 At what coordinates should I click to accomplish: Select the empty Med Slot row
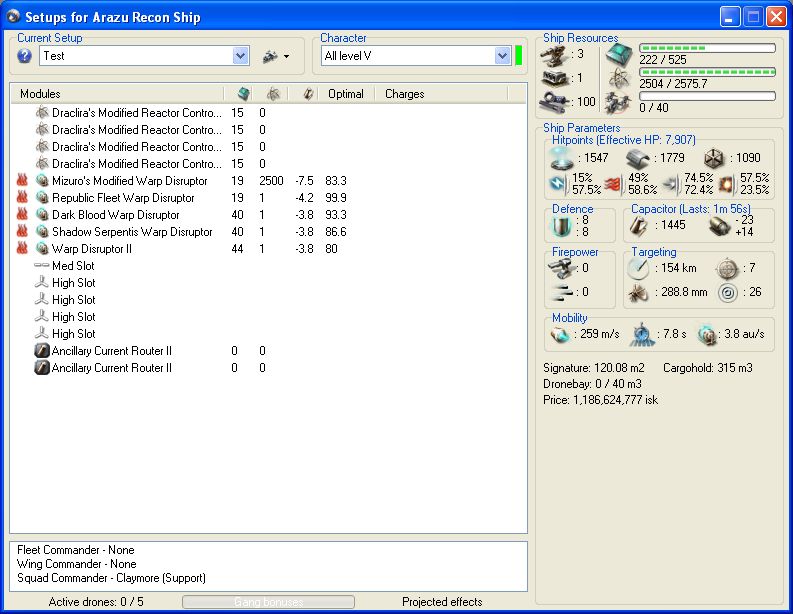tap(268, 266)
